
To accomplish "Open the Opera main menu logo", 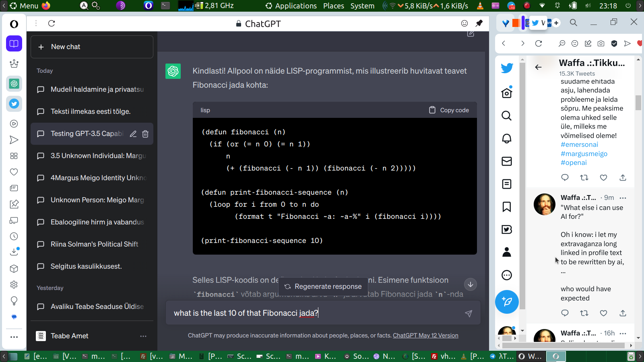I will [14, 24].
